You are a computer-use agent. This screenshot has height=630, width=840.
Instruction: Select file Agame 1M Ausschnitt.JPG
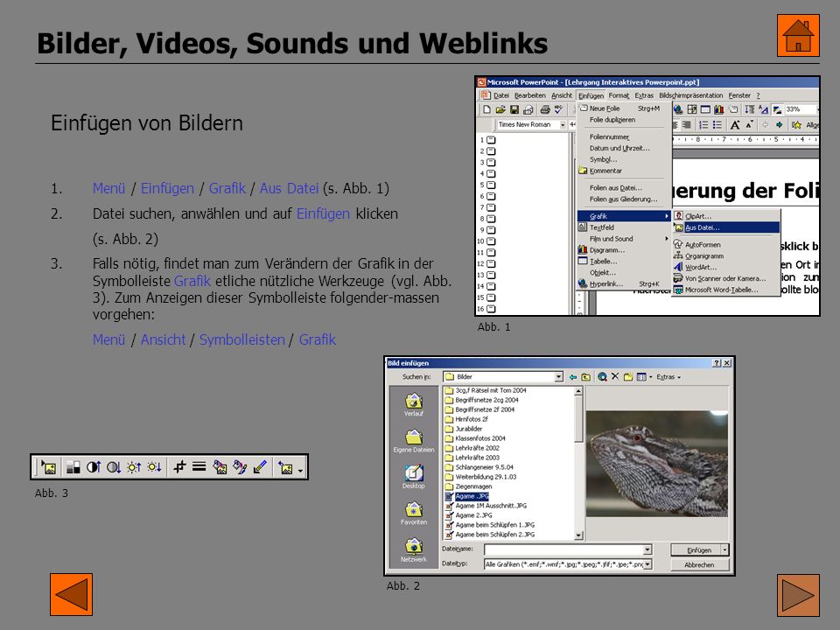pyautogui.click(x=486, y=506)
